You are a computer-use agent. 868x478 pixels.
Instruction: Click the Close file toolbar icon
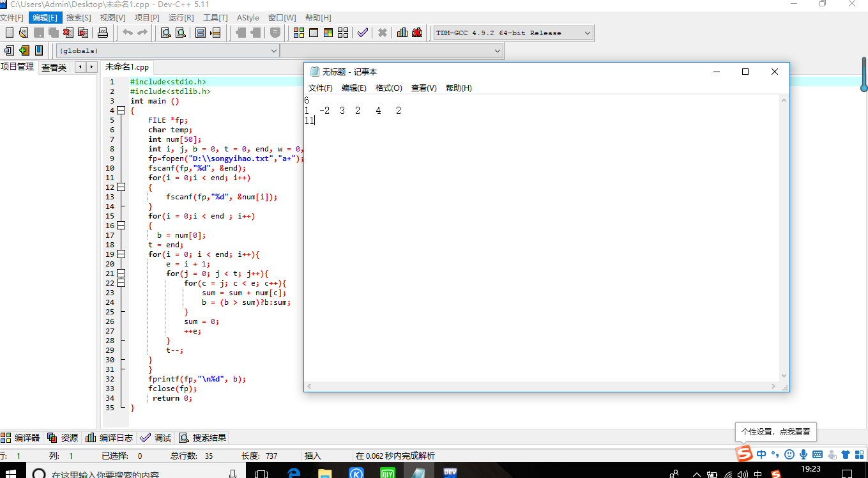click(68, 33)
